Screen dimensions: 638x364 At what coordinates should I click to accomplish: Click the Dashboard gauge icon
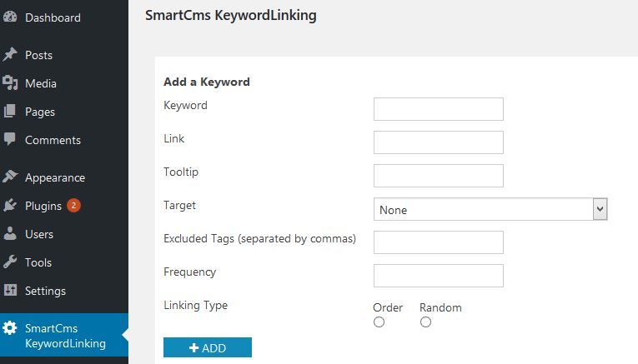[10, 17]
